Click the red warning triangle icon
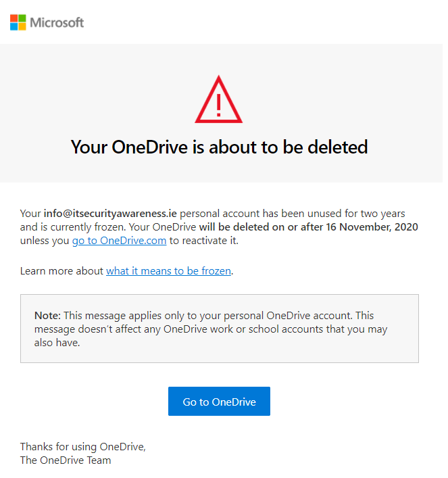This screenshot has height=478, width=448. point(219,99)
